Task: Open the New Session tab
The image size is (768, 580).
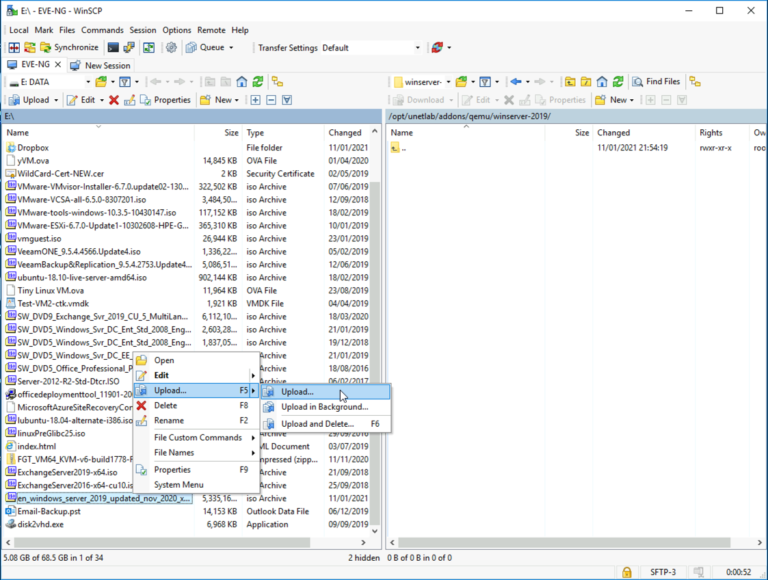Action: 100,65
